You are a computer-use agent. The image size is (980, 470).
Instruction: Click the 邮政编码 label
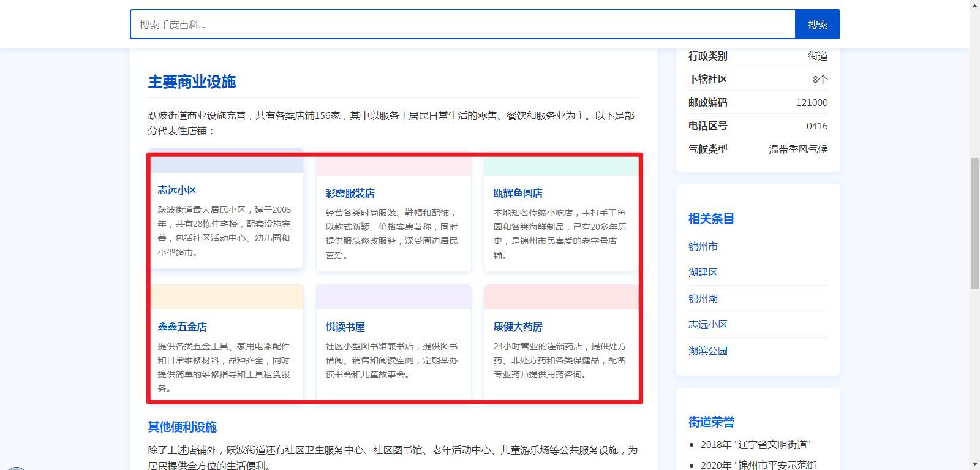coord(708,102)
